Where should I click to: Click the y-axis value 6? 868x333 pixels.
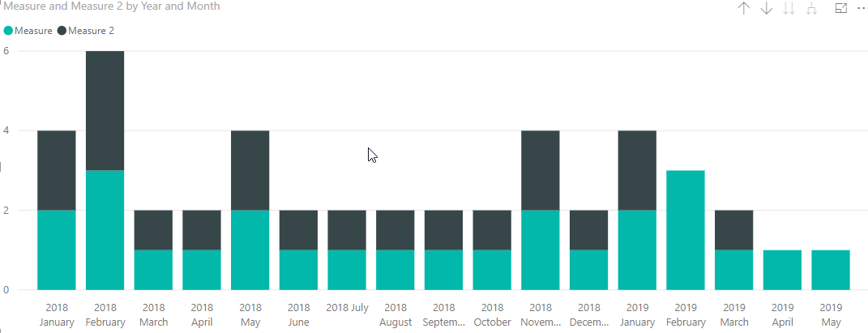point(6,51)
